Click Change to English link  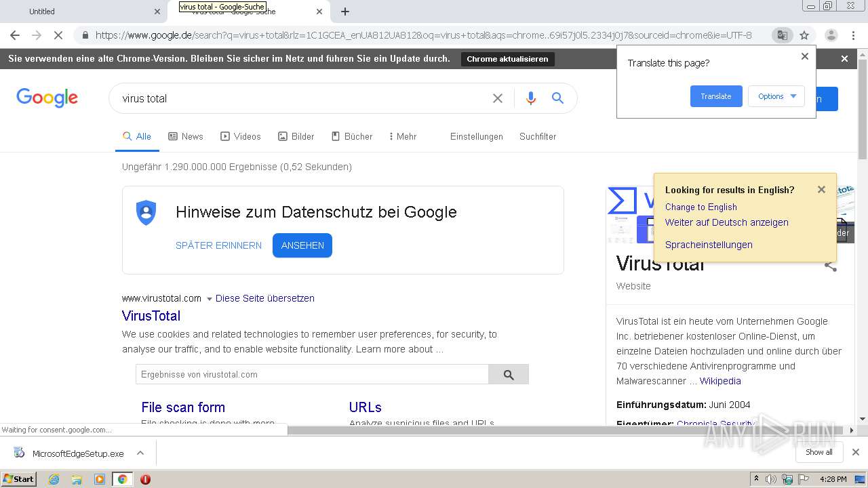click(x=701, y=207)
